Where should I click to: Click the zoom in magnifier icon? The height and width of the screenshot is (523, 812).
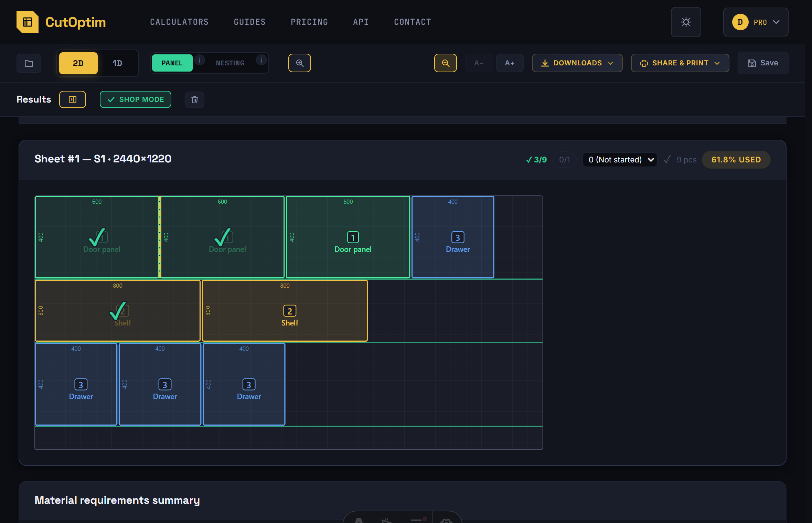coord(300,63)
